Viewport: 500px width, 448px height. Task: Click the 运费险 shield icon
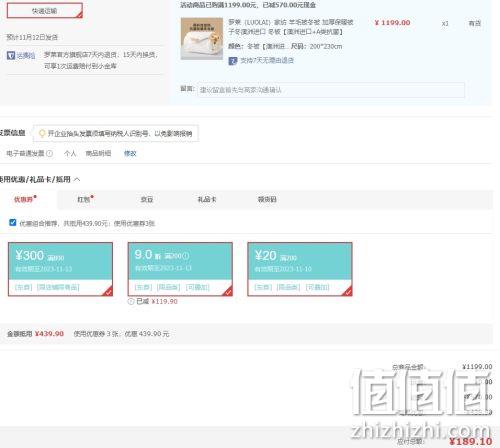(11, 55)
